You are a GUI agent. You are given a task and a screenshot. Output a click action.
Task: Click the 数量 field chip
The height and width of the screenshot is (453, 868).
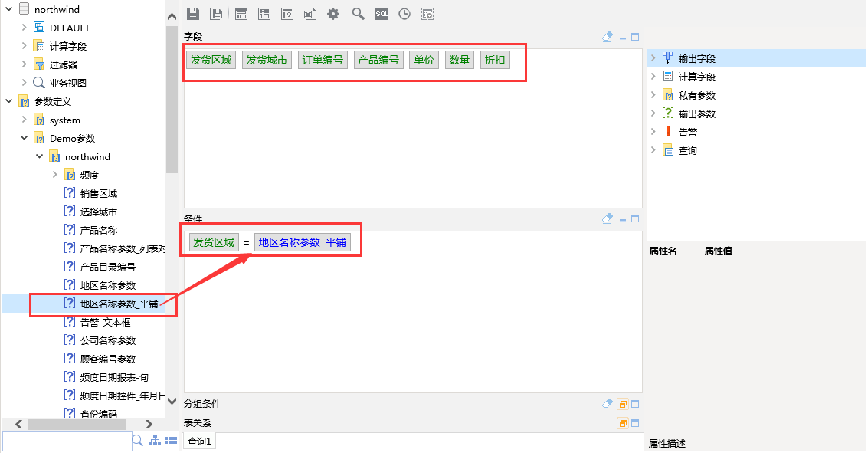460,60
